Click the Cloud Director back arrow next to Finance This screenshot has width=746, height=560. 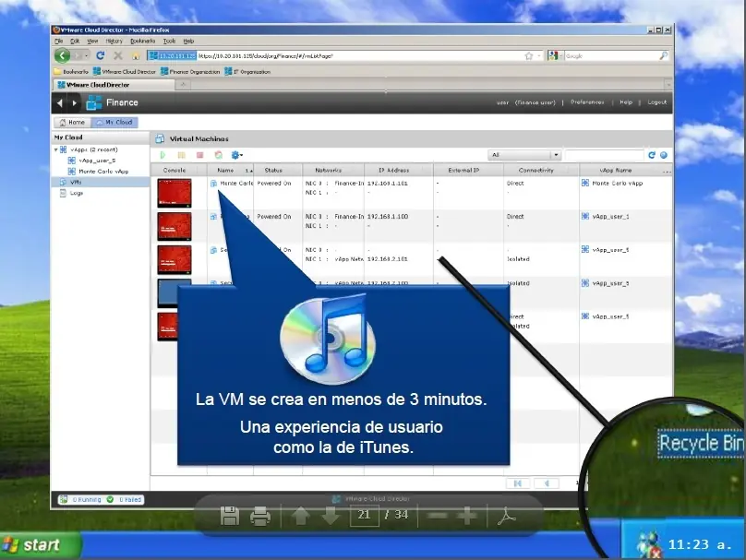click(x=59, y=102)
